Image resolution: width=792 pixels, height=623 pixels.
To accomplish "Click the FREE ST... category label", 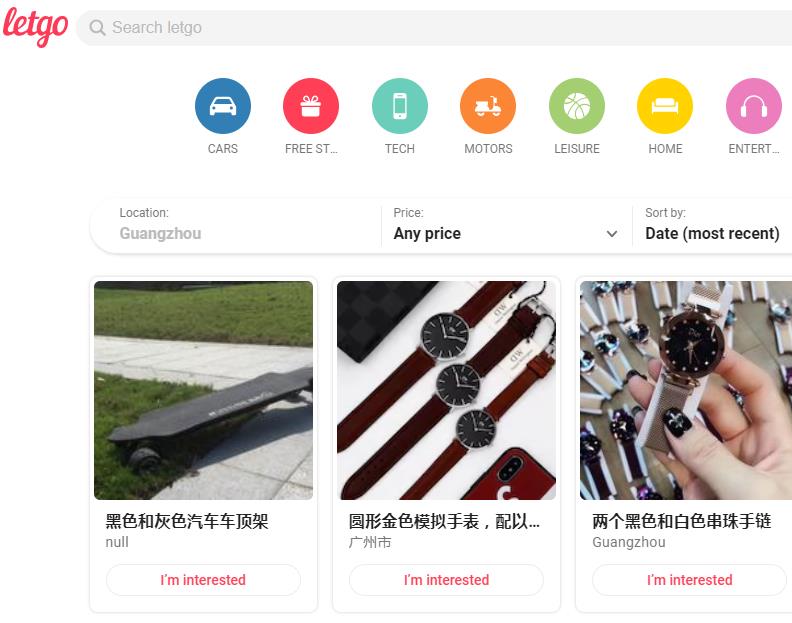I will point(311,149).
